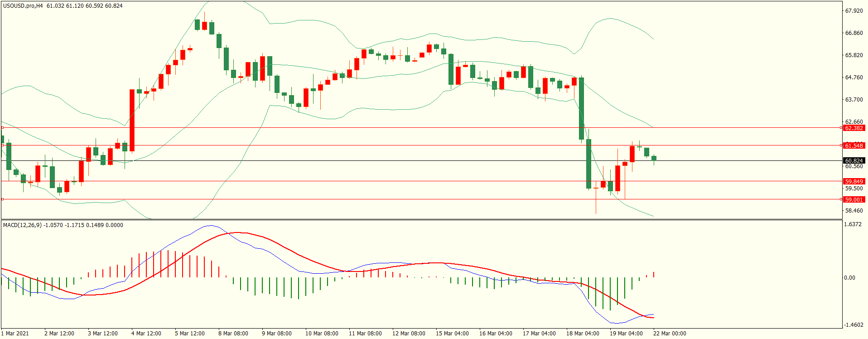Click the 1.6372 MACD scale maximum value
Viewport: 868px width, 339px height.
click(853, 224)
